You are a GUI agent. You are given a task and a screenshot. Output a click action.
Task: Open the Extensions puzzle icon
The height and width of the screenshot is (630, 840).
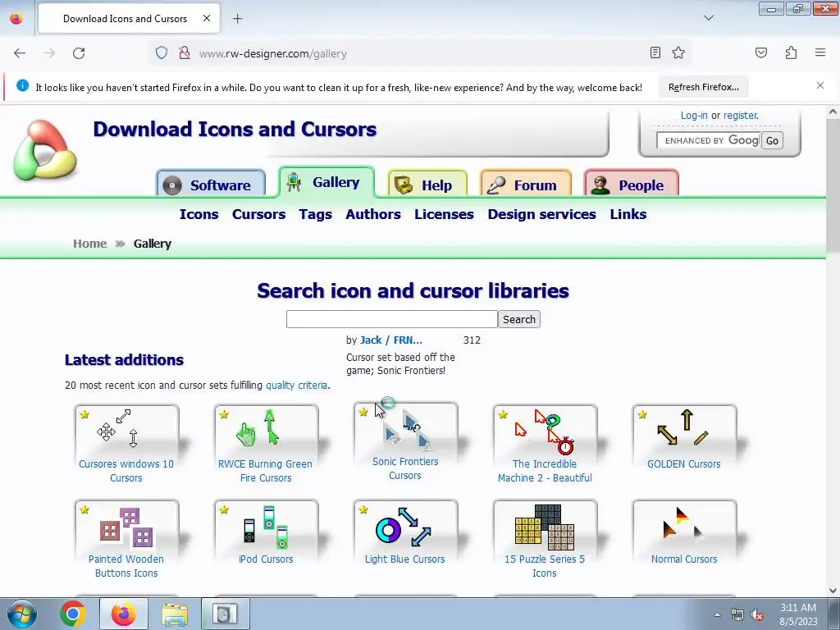pyautogui.click(x=791, y=52)
